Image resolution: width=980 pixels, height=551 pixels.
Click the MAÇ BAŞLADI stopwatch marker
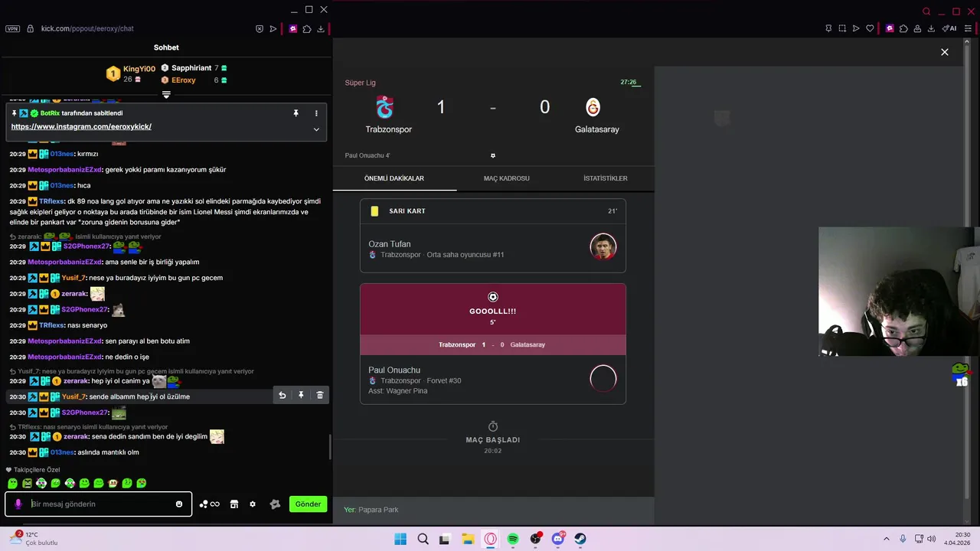click(493, 426)
